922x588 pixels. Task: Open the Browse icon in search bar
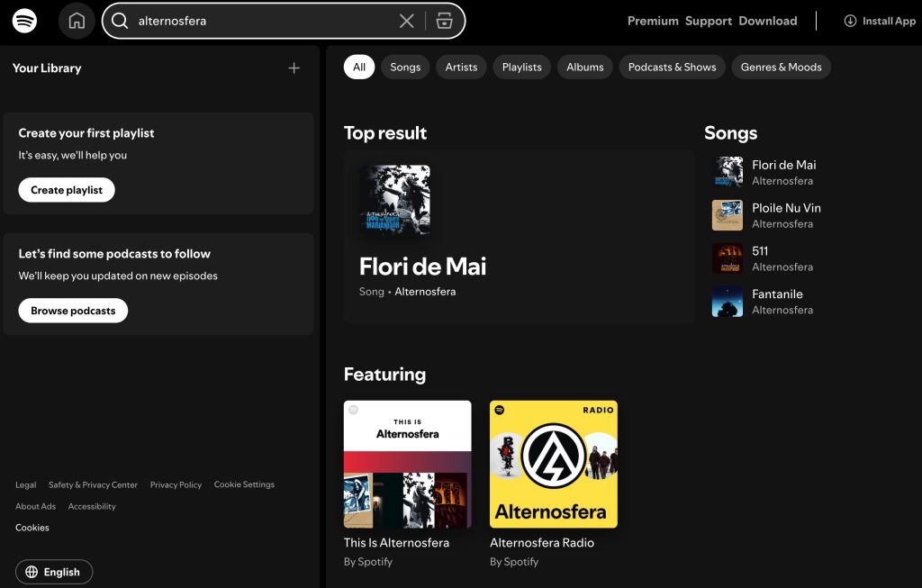coord(445,22)
